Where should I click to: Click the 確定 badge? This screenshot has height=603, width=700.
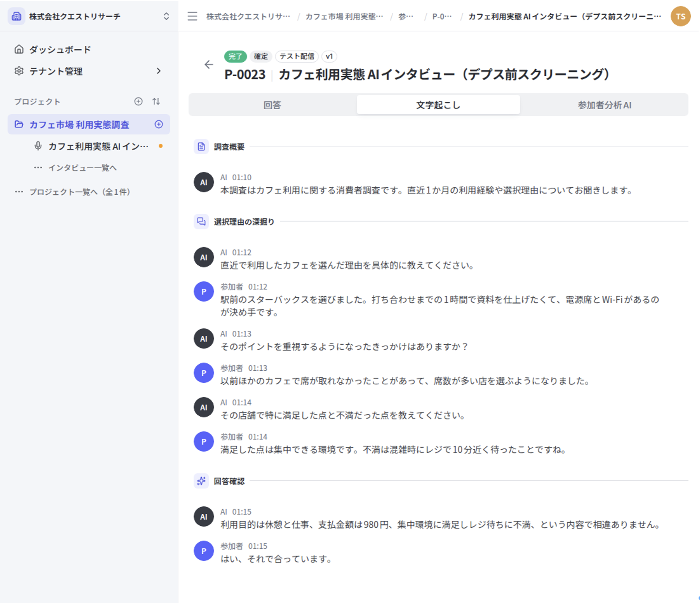click(x=261, y=56)
